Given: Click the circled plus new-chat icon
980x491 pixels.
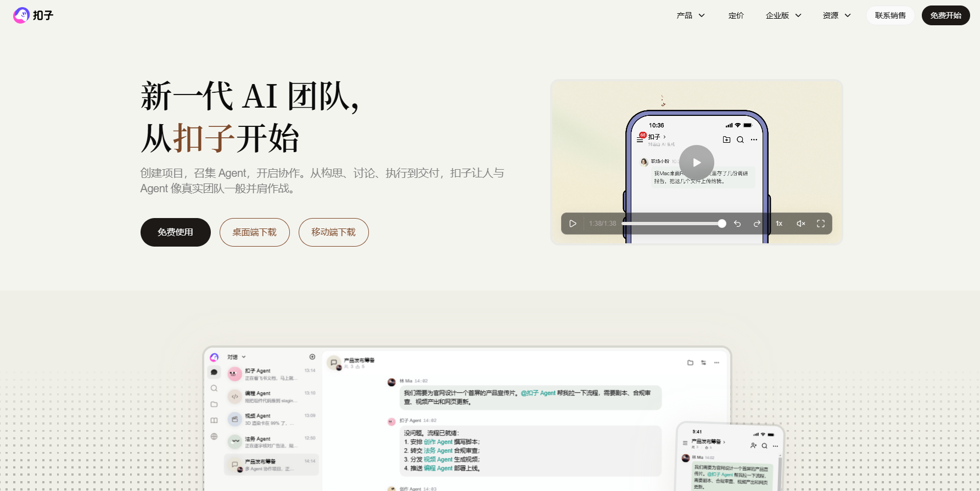Looking at the screenshot, I should [312, 356].
